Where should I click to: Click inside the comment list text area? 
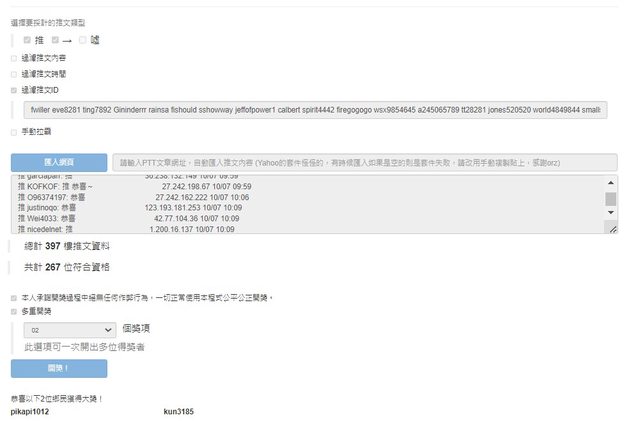pos(300,206)
